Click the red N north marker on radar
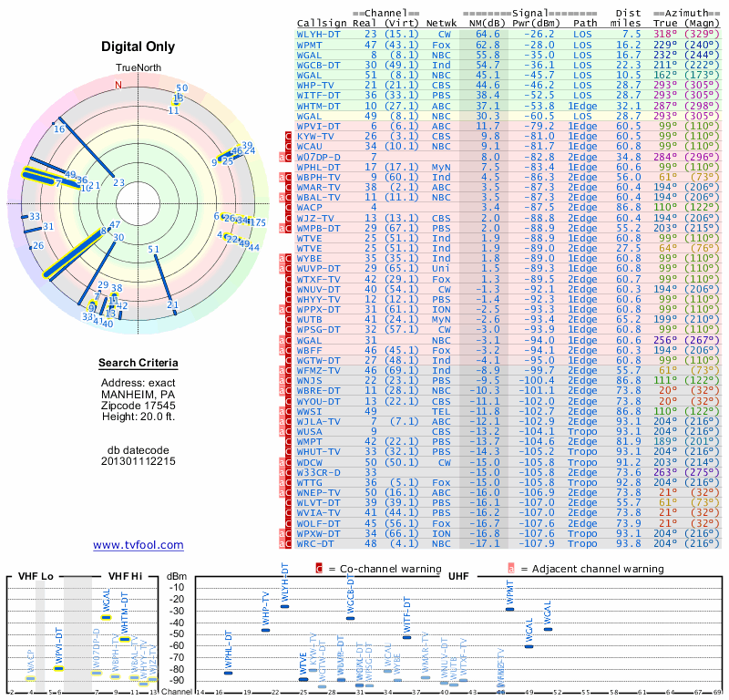 (x=118, y=85)
